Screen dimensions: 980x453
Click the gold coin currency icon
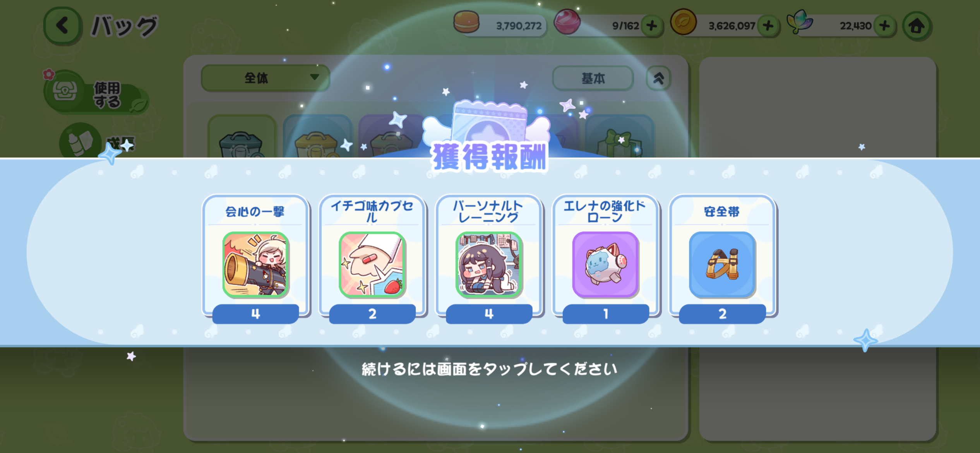[684, 22]
